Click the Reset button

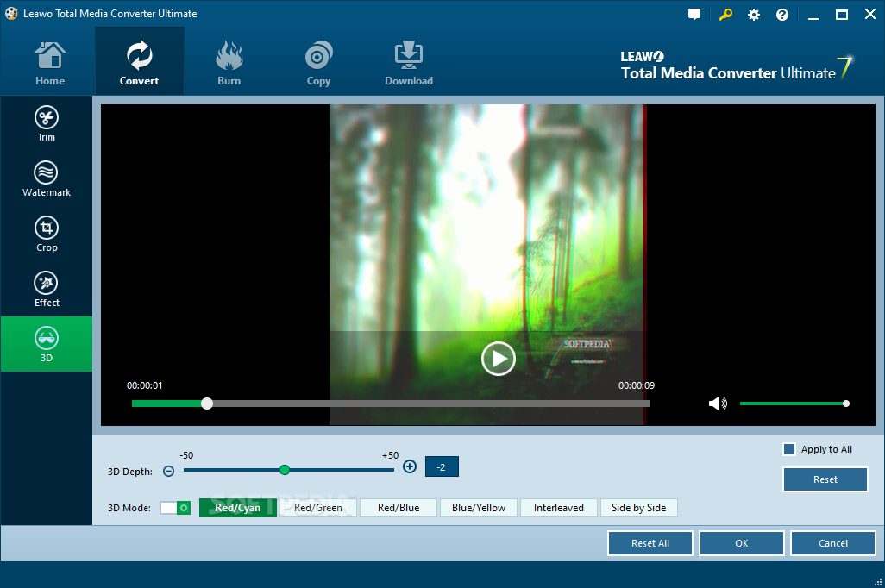(x=825, y=479)
